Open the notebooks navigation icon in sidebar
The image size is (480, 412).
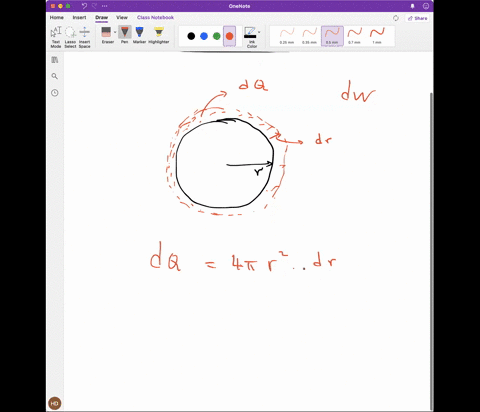(x=55, y=60)
